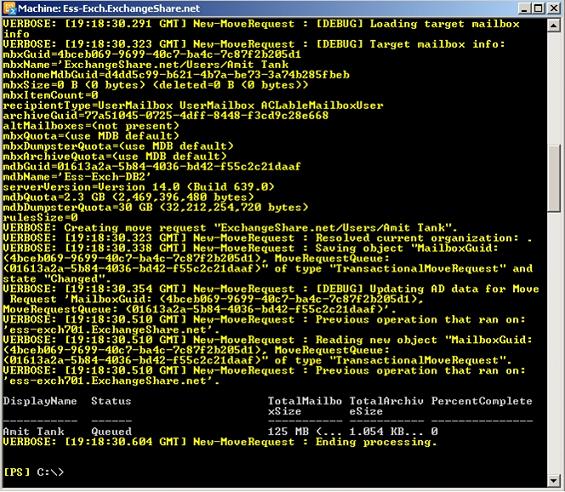Maximize the Exchange Management Shell window
This screenshot has height=492, width=565.
click(538, 8)
